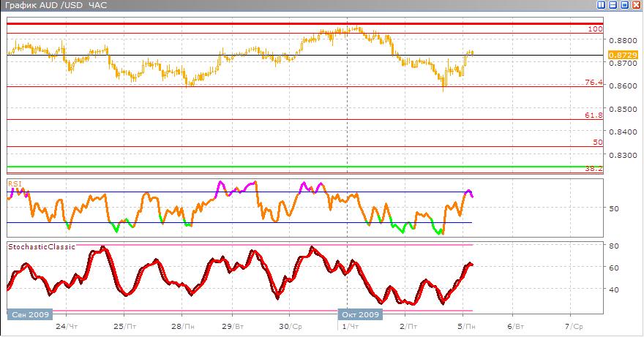Select the thick green horizontal level line
Viewport: 644px width, 337px height.
point(293,167)
